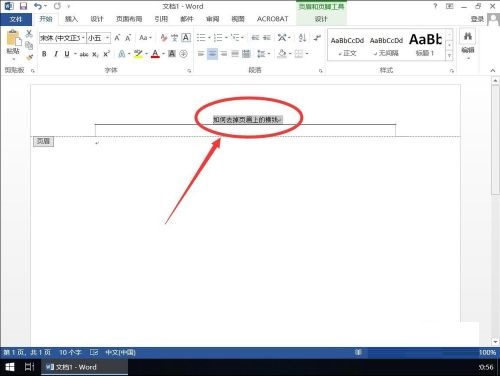Click the Enclose Characters circle icon
The height and width of the screenshot is (376, 500).
pyautogui.click(x=183, y=54)
